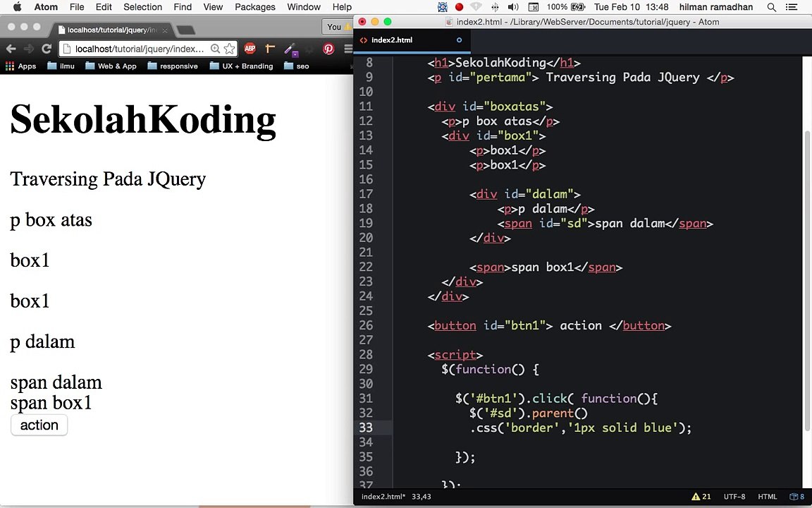The width and height of the screenshot is (812, 508).
Task: Open the AdBlock Plus extension
Action: click(x=250, y=49)
